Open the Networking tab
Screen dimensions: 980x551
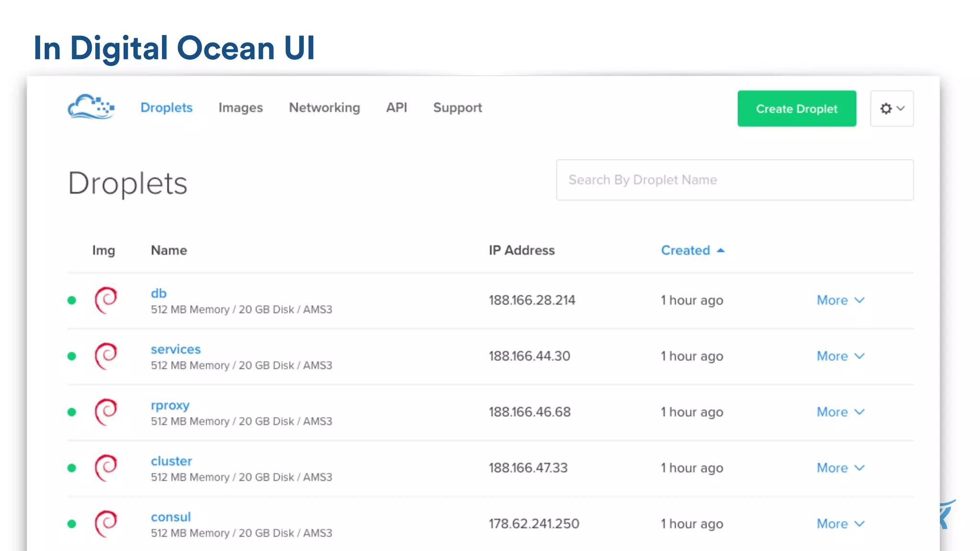pos(324,108)
